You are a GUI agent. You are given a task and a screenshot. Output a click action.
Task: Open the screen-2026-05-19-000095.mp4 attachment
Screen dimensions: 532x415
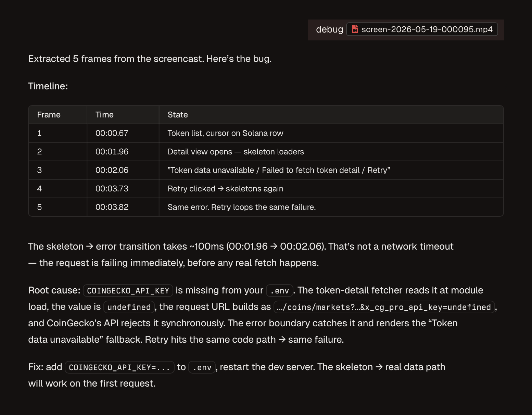coord(422,29)
